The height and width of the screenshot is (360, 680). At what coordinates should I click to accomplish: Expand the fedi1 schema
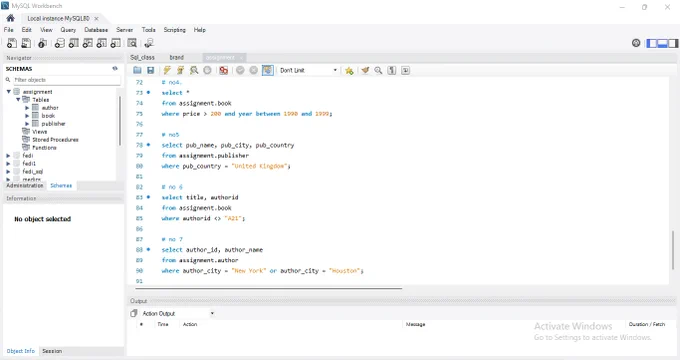pyautogui.click(x=8, y=164)
